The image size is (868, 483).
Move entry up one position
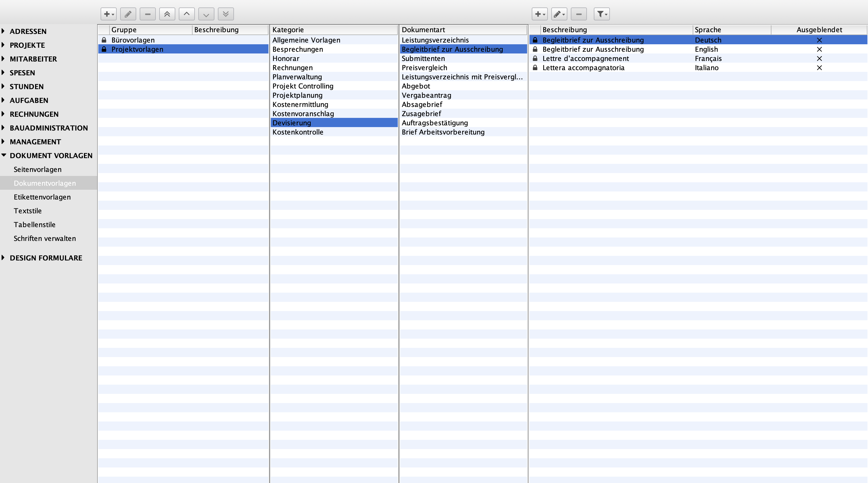pyautogui.click(x=187, y=14)
